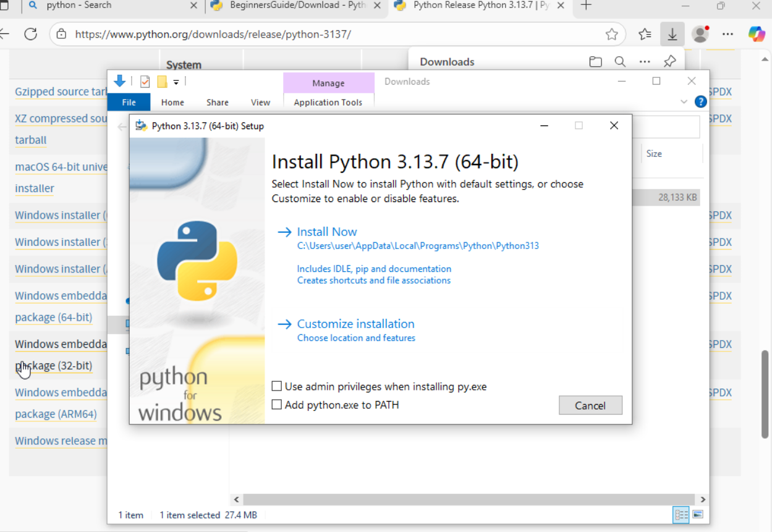Viewport: 772px width, 532px height.
Task: Check Add python.exe to PATH
Action: [x=276, y=405]
